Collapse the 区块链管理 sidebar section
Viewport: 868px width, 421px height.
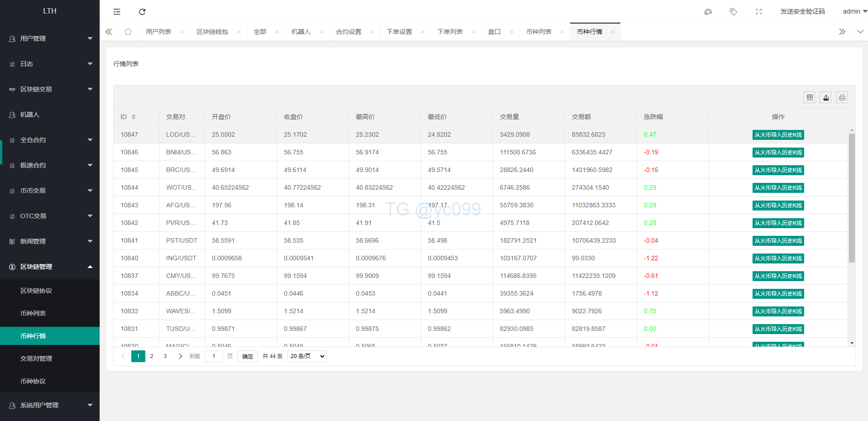coord(50,267)
